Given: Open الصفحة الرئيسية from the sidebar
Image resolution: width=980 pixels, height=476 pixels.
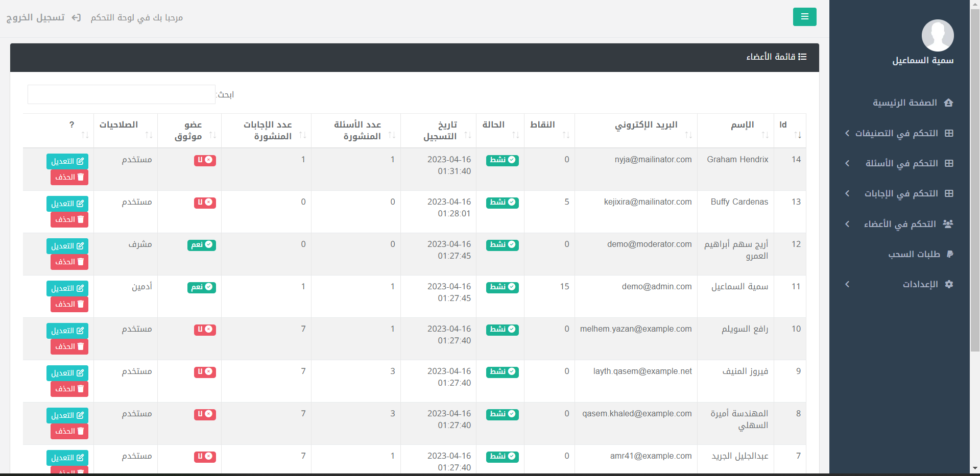Looking at the screenshot, I should coord(905,103).
